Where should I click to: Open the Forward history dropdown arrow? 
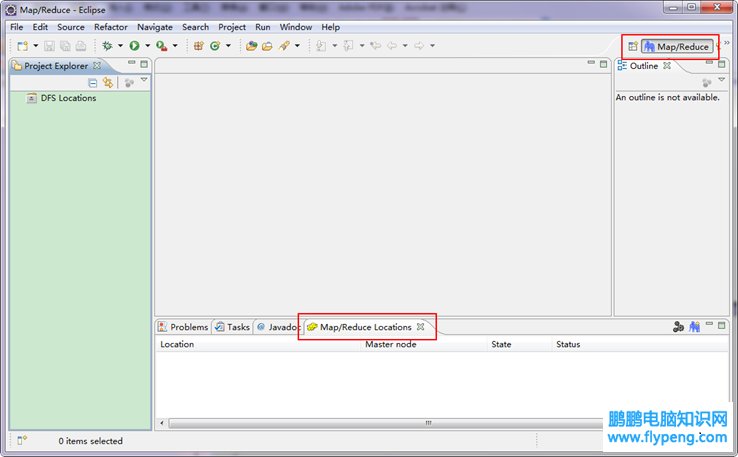click(432, 46)
